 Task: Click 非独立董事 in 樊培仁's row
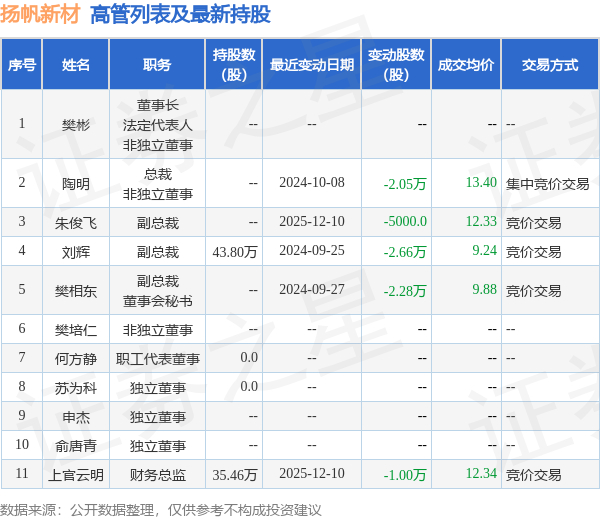(158, 330)
